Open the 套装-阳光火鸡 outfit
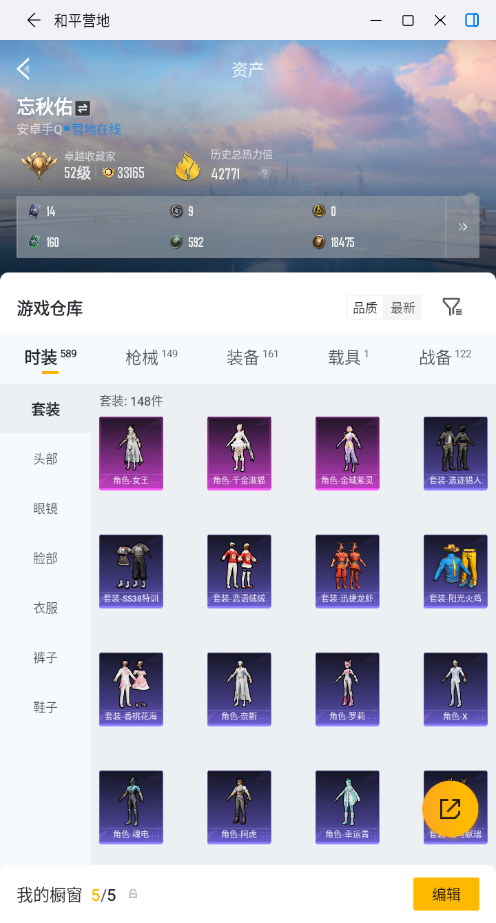Viewport: 496px width, 923px height. click(x=455, y=572)
